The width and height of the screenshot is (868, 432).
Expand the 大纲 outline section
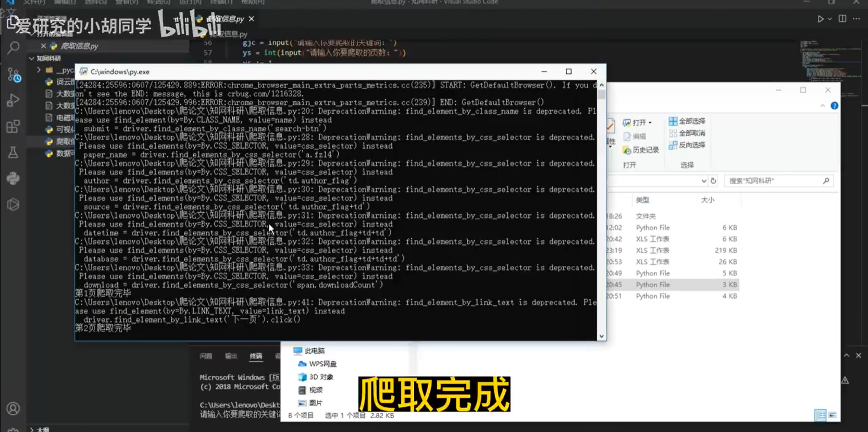(x=32, y=429)
